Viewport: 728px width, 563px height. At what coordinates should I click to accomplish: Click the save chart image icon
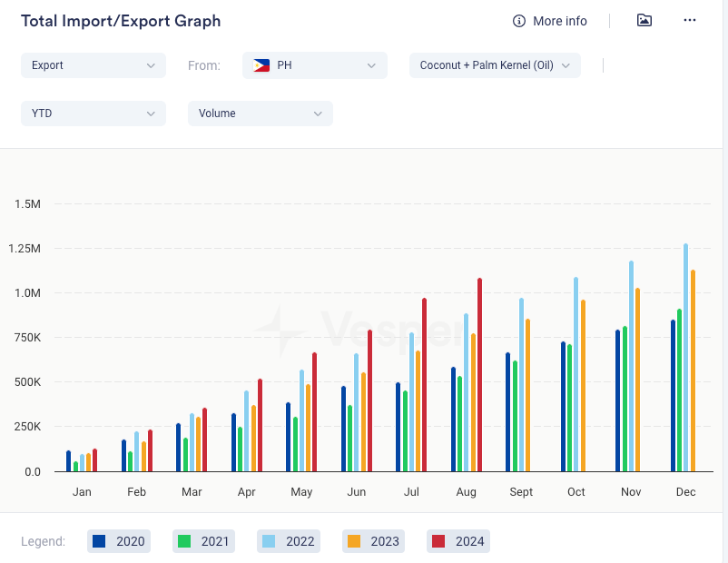pyautogui.click(x=644, y=20)
